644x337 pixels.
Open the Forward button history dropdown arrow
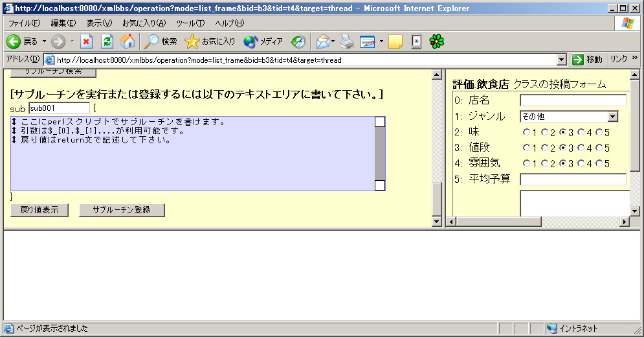coord(72,41)
